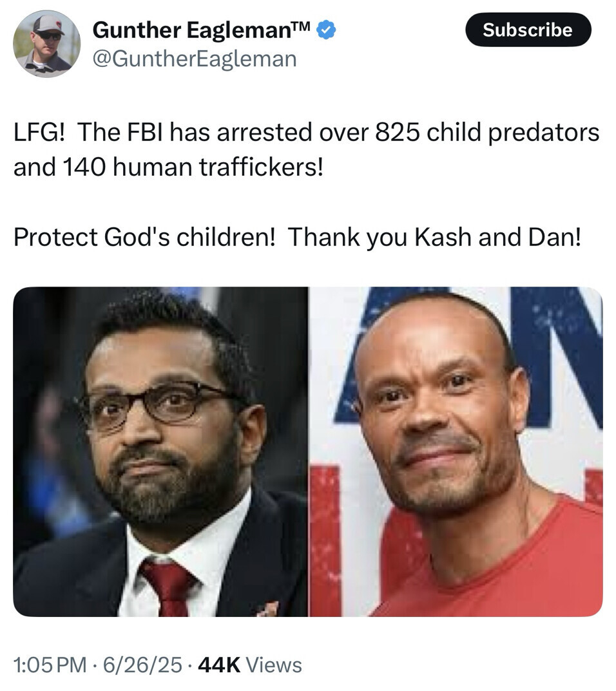
Task: Click the "Protect God's children!" sentence
Action: click(x=144, y=238)
